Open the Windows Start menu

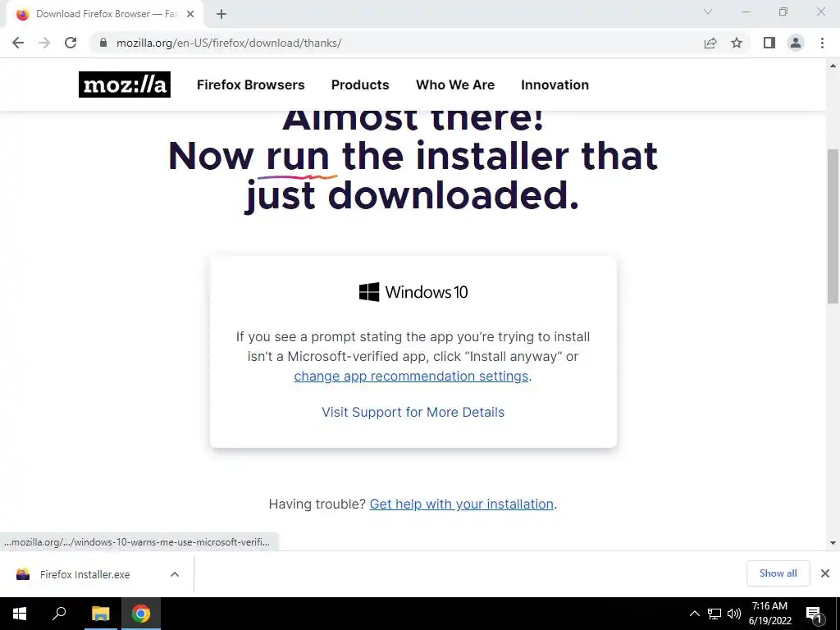(x=20, y=614)
